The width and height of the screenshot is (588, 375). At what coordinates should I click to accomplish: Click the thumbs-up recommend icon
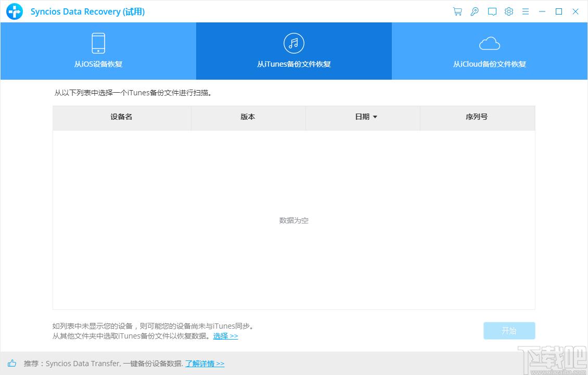pyautogui.click(x=12, y=364)
